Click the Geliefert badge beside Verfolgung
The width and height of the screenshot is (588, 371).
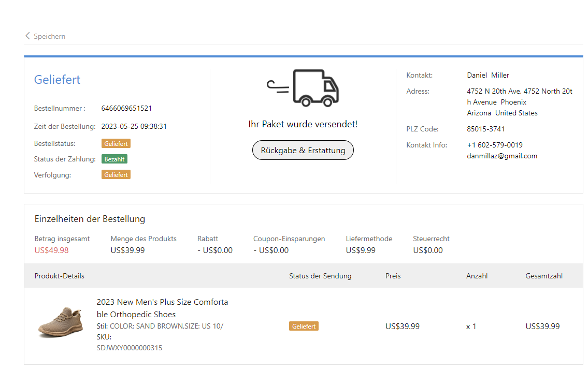116,175
